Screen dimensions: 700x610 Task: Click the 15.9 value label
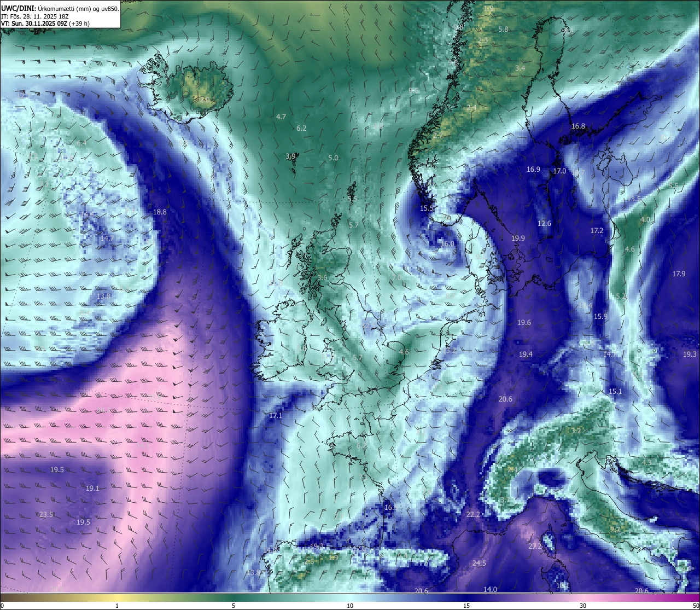coord(600,316)
